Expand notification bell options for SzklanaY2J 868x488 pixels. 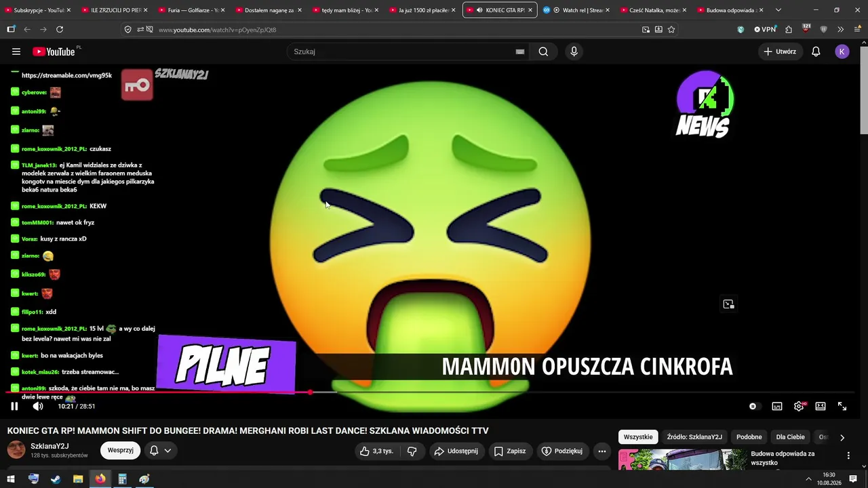point(160,450)
